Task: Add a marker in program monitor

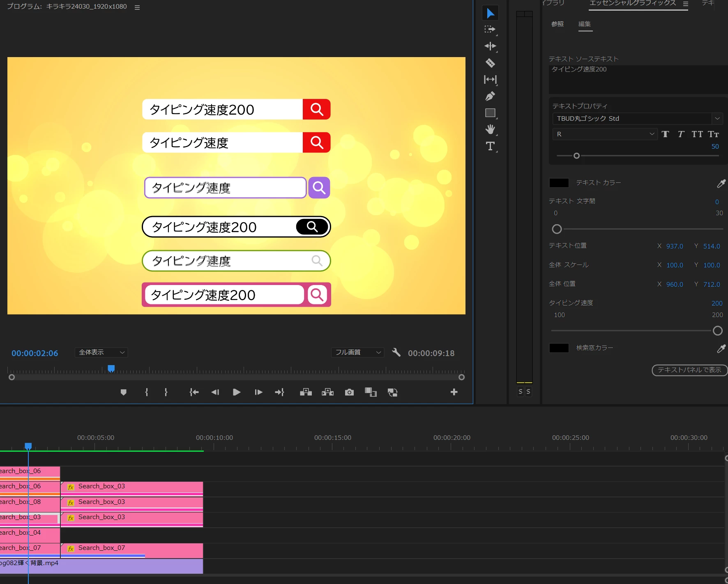Action: pyautogui.click(x=123, y=392)
